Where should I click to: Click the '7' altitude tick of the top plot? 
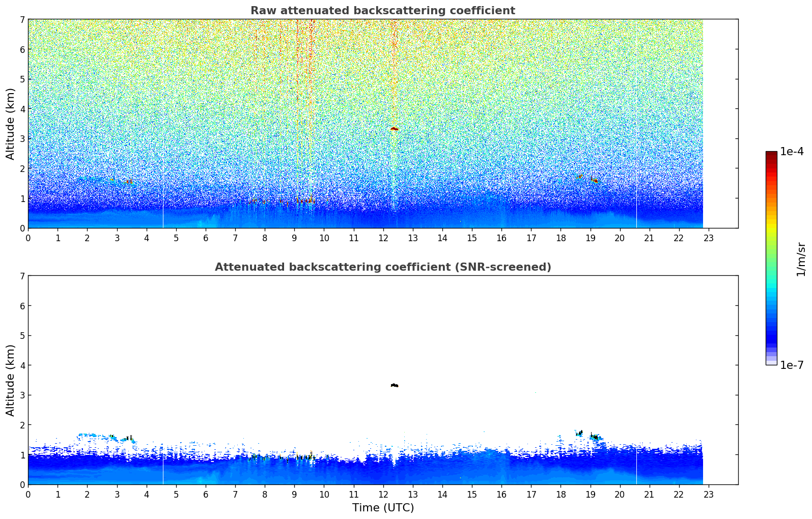point(22,20)
